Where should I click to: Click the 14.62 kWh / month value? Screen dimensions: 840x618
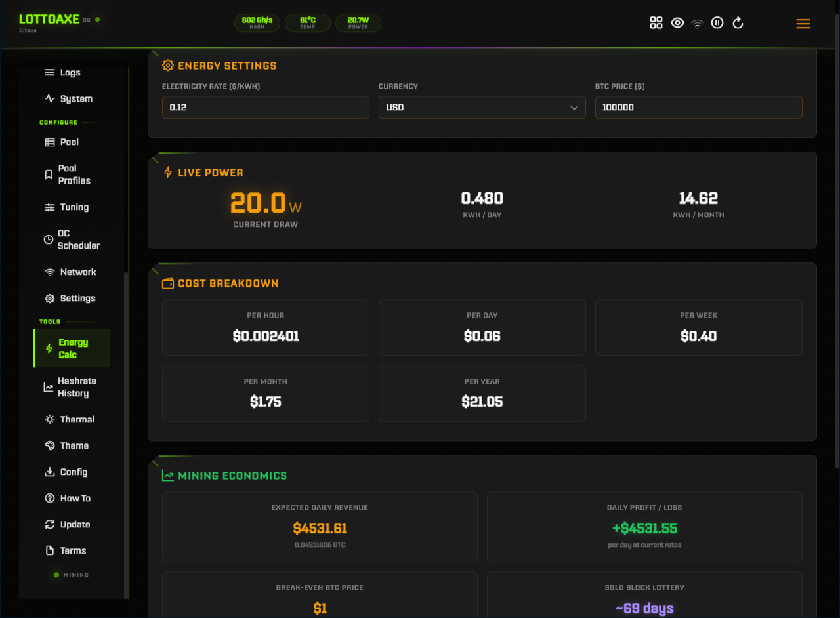tap(698, 198)
